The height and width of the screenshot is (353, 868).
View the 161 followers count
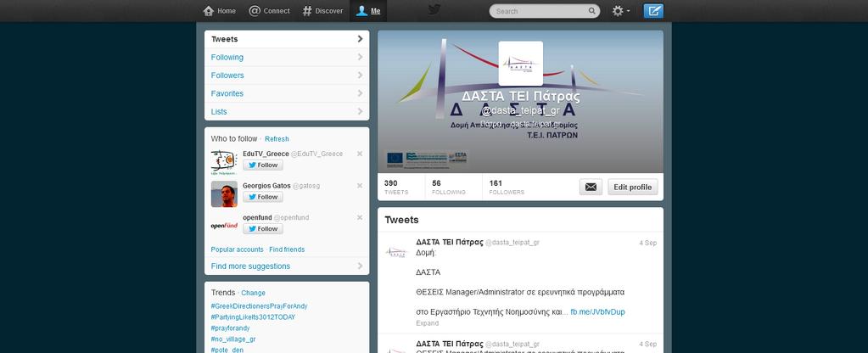click(x=507, y=187)
